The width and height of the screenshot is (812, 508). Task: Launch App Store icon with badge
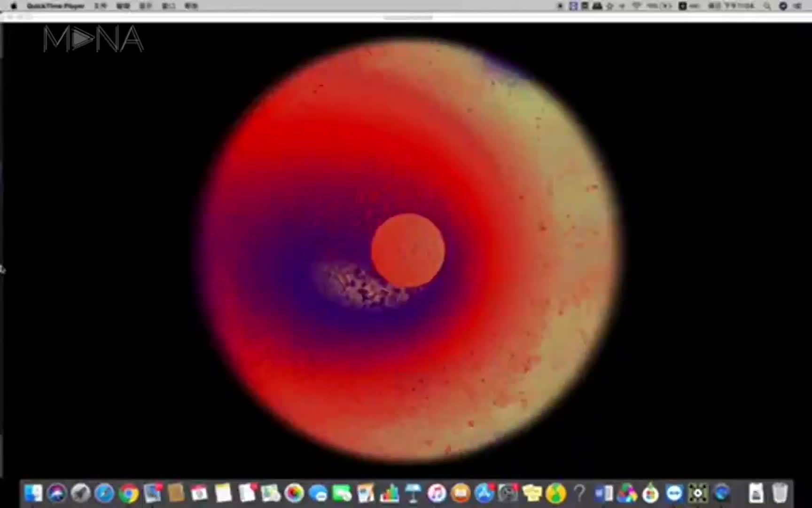pyautogui.click(x=484, y=493)
